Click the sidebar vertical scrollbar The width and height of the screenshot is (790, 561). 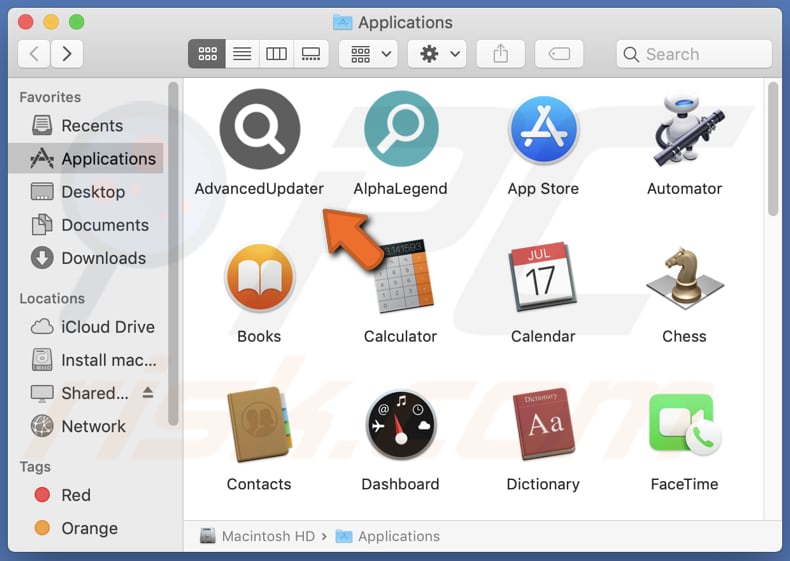tap(173, 255)
